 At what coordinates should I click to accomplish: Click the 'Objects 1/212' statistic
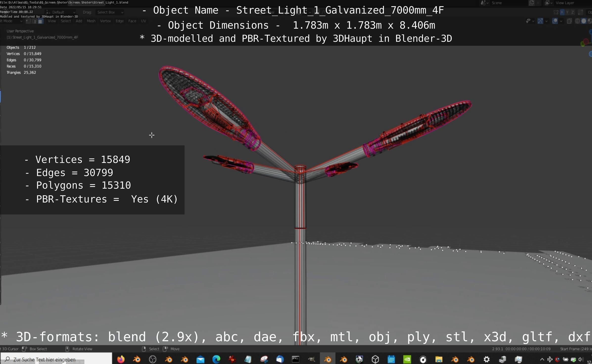[21, 47]
